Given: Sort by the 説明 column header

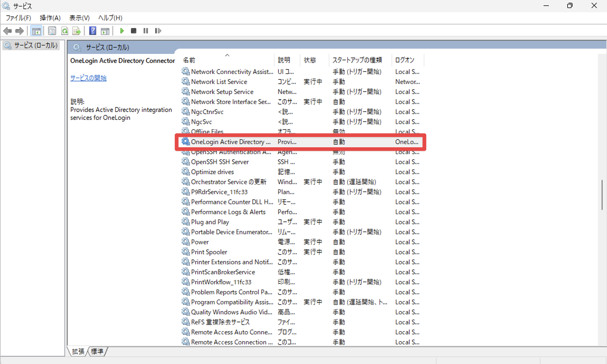Looking at the screenshot, I should (287, 60).
